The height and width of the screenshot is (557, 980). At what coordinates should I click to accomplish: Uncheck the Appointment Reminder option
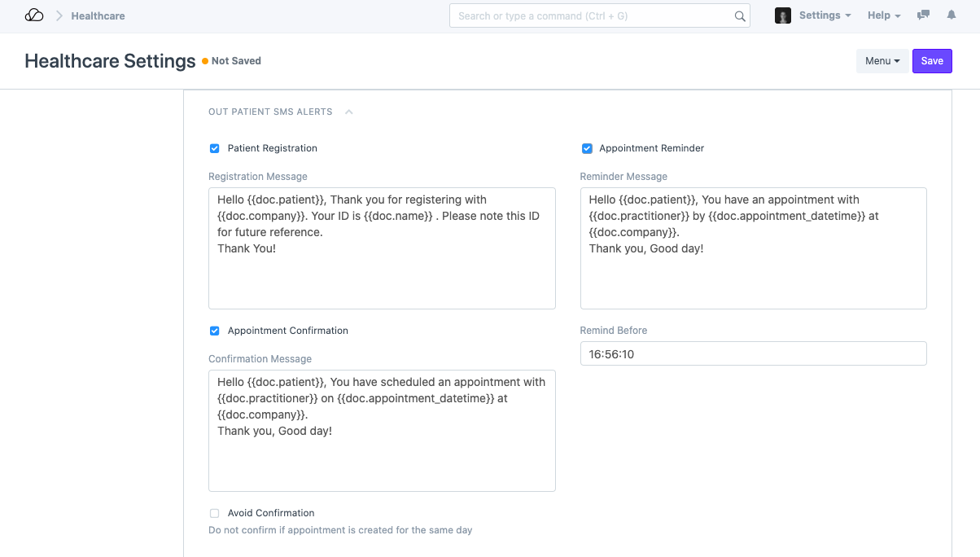tap(587, 148)
